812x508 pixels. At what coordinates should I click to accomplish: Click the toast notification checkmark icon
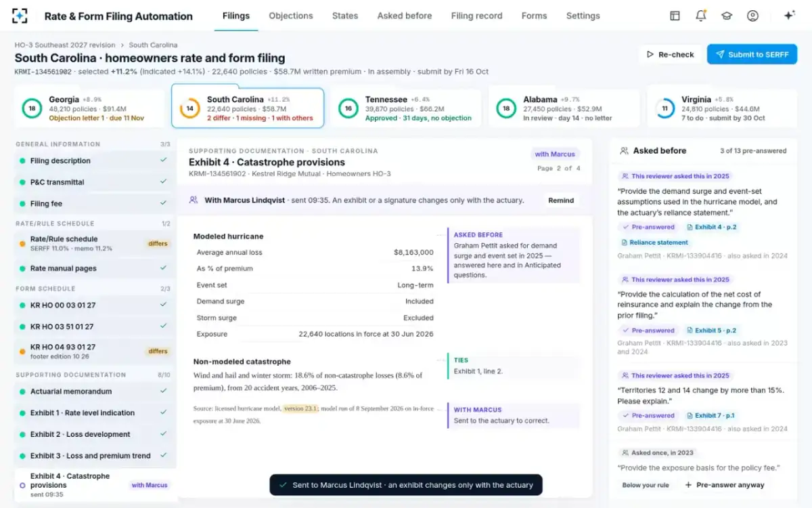tap(283, 485)
